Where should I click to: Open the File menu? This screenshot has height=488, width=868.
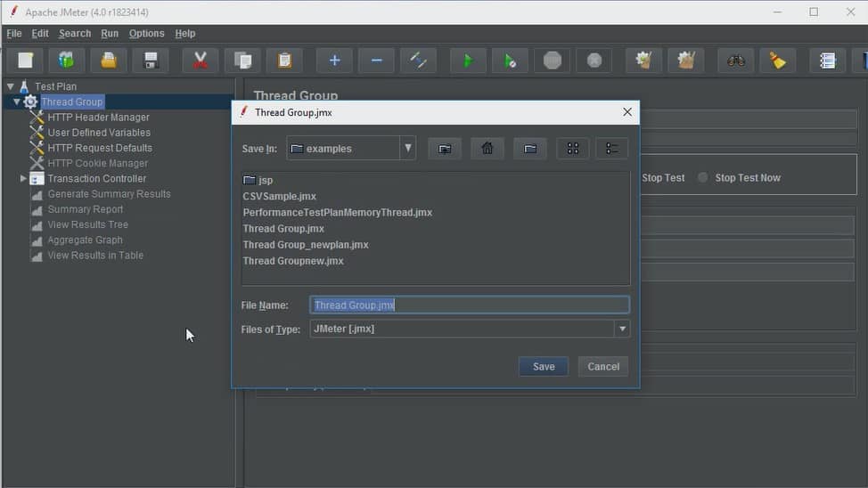[x=14, y=33]
